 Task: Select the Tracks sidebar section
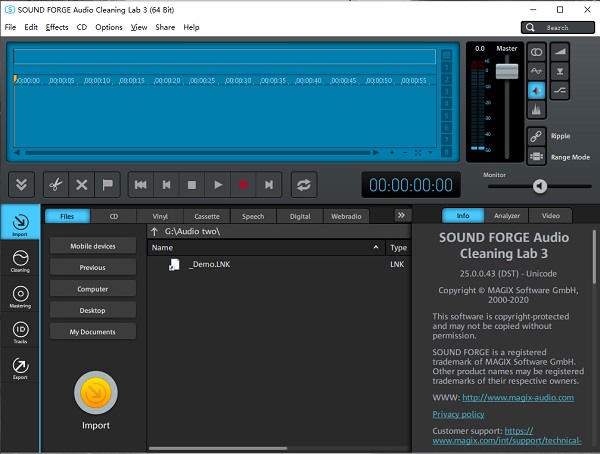click(20, 332)
